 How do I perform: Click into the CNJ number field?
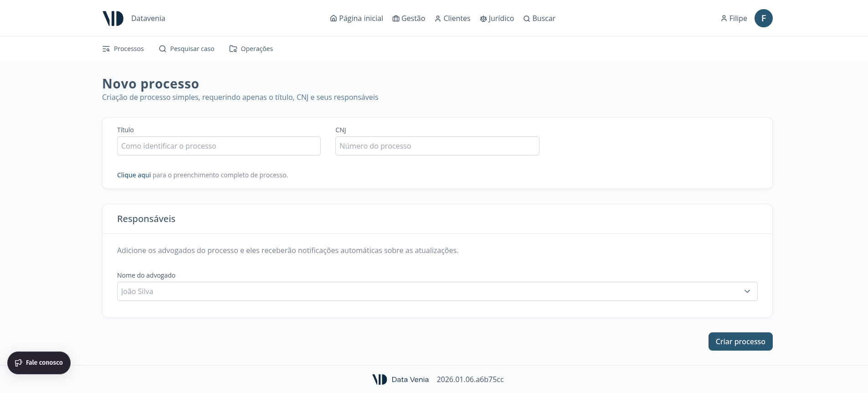tap(437, 146)
